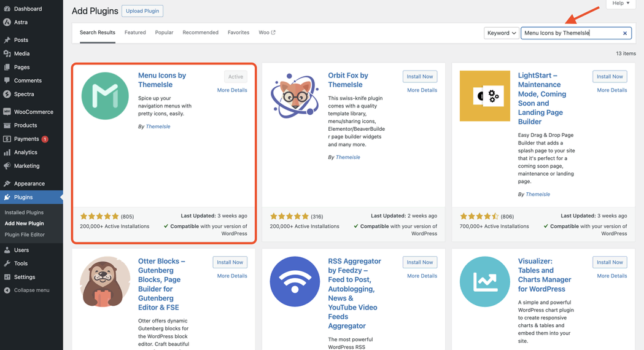
Task: Open the Keyword search type dropdown
Action: click(501, 33)
